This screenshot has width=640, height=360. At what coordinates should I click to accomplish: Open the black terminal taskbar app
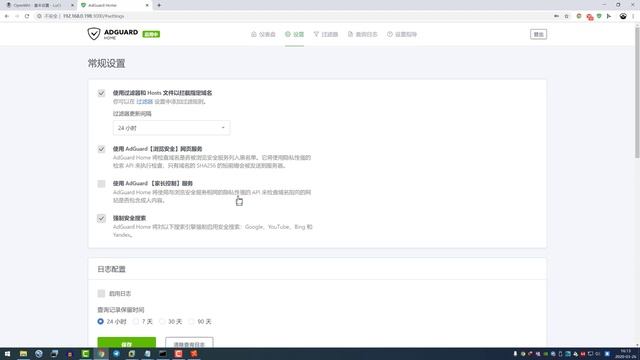[163, 353]
